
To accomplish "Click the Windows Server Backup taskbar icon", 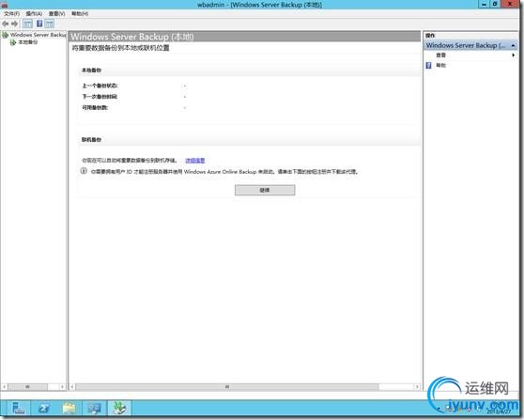I will click(120, 408).
